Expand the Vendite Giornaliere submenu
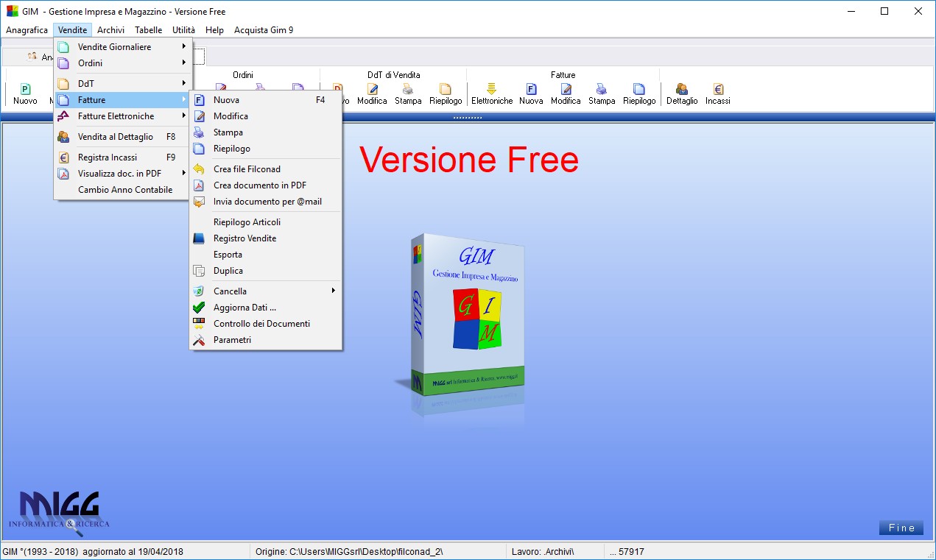This screenshot has height=560, width=936. [x=122, y=47]
